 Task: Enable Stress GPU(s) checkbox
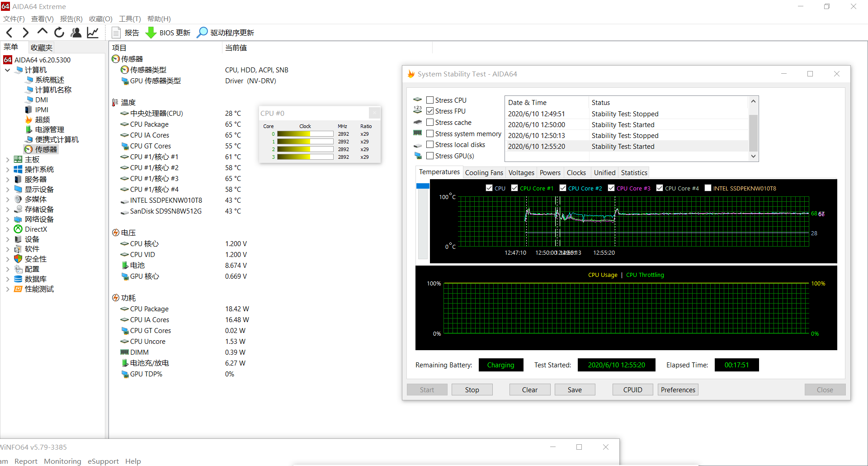tap(430, 156)
